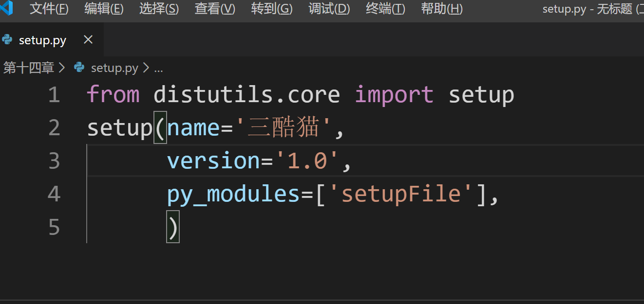Click the VS Code logo icon
Image resolution: width=644 pixels, height=304 pixels.
7,8
